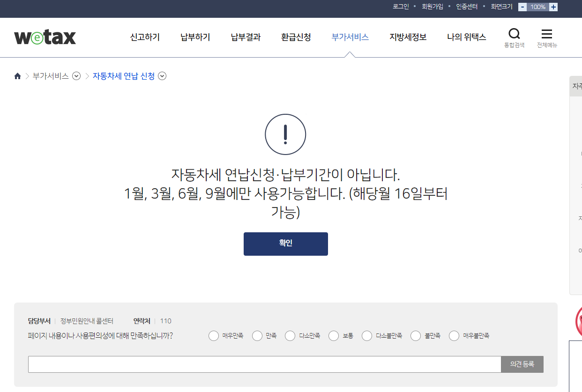
Task: Select the 매우불만족 satisfaction rating
Action: (454, 335)
